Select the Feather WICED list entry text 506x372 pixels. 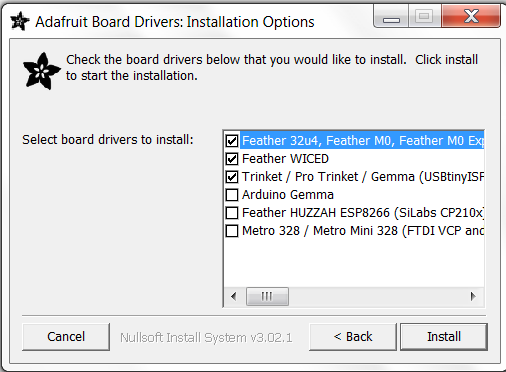[285, 159]
